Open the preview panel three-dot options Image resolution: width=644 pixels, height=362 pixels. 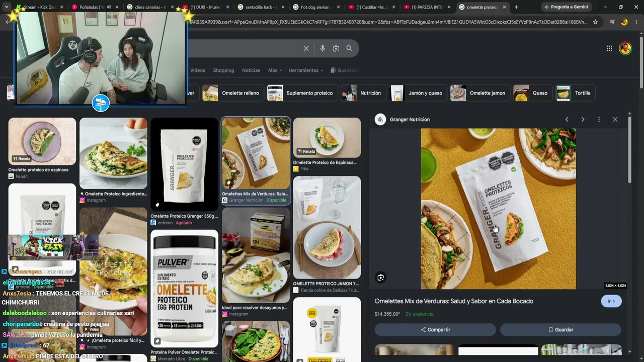tap(599, 120)
